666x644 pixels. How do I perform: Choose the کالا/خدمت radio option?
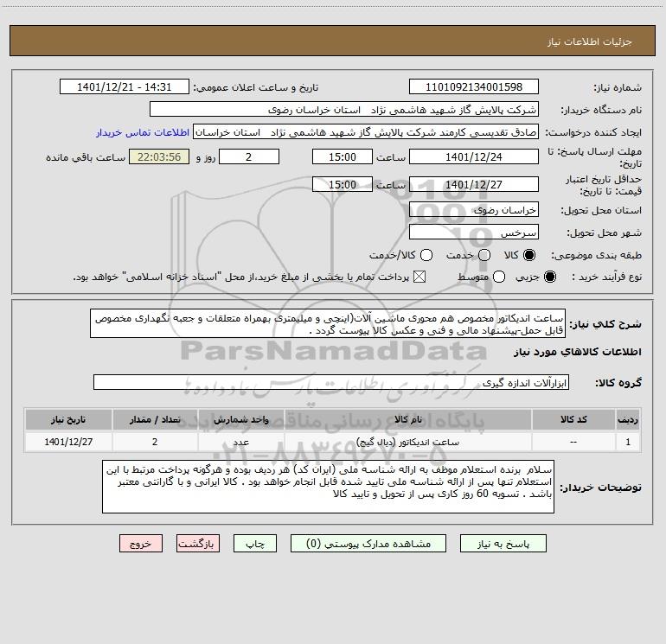(x=426, y=255)
